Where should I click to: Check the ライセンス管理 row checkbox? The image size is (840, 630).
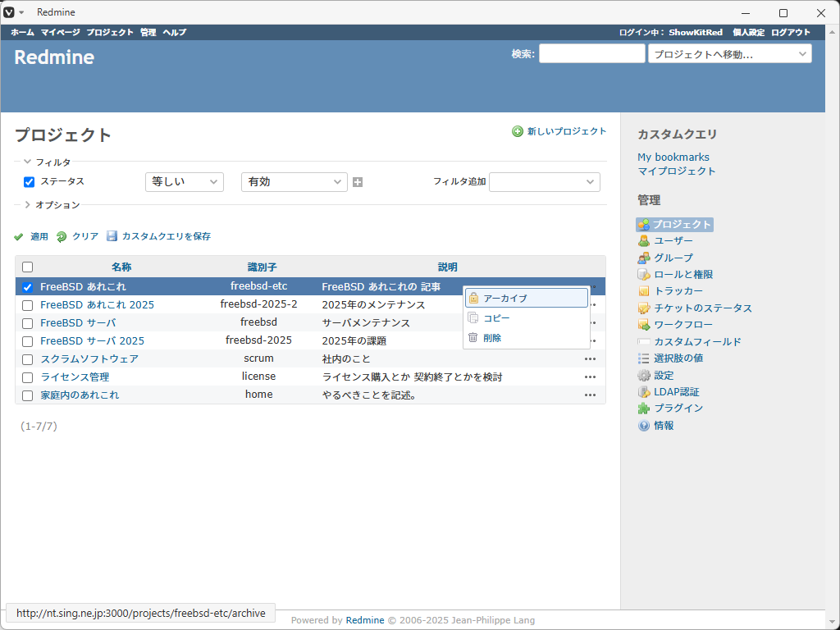point(27,377)
